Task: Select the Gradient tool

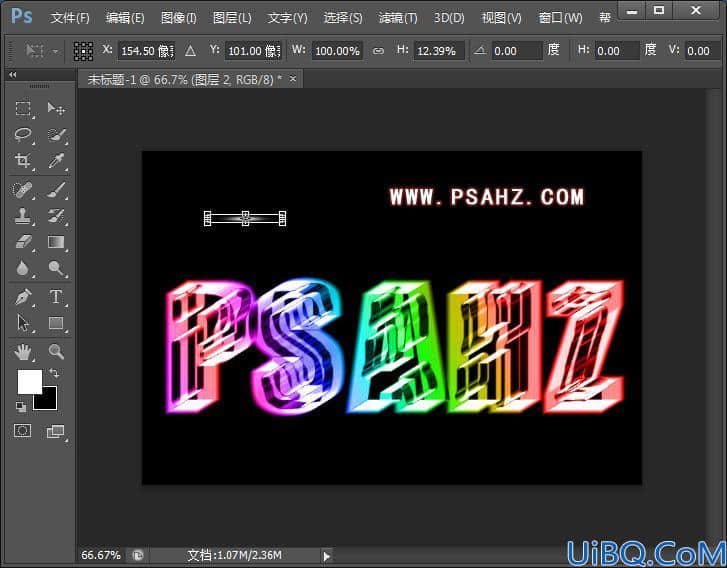Action: coord(56,242)
